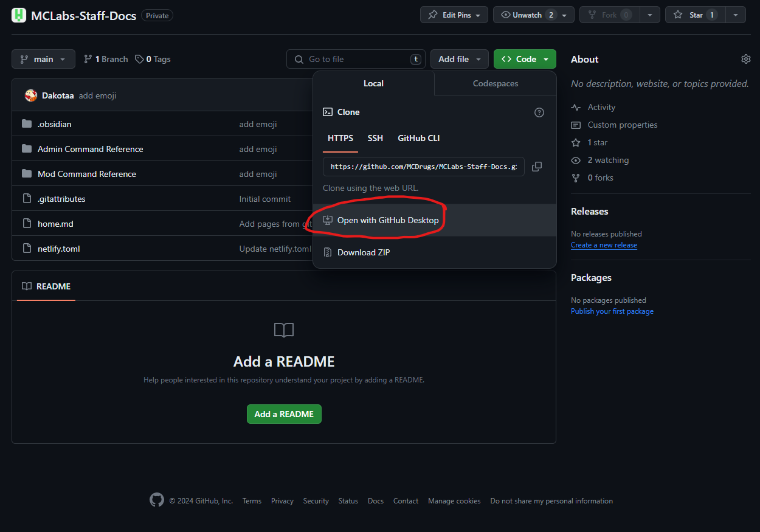The image size is (760, 532).
Task: Open the .obsidian folder
Action: click(x=54, y=124)
